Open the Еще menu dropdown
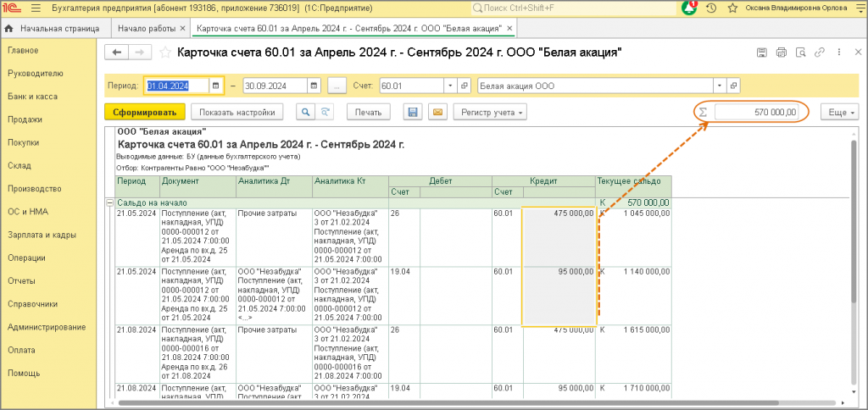This screenshot has width=868, height=410. click(839, 113)
